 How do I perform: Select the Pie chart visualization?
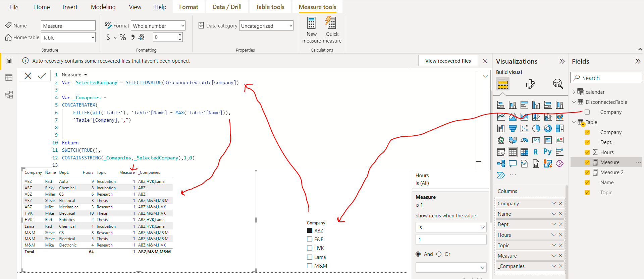click(x=536, y=129)
